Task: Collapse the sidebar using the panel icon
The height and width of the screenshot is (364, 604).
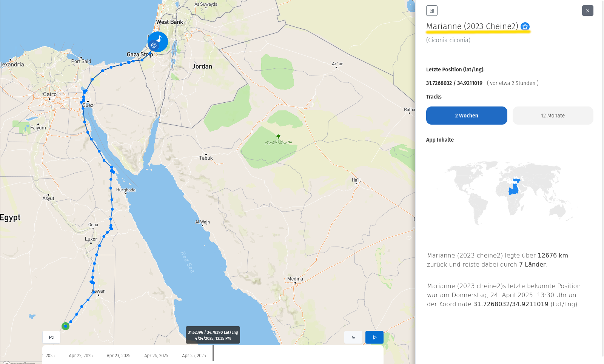Action: (x=432, y=11)
